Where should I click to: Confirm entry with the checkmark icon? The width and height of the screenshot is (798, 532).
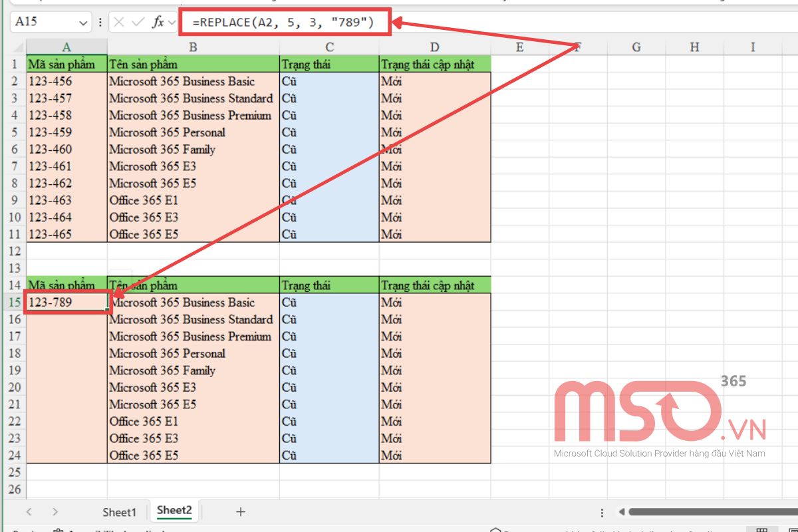point(138,22)
